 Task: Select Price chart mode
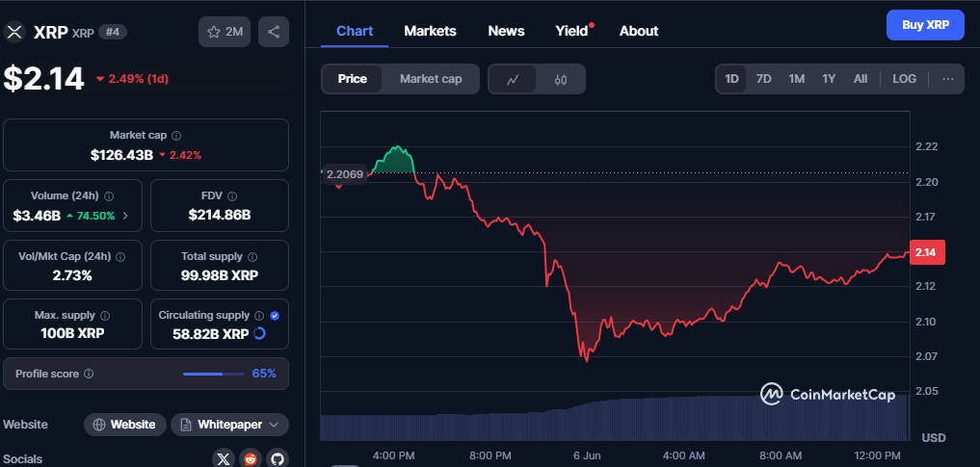[353, 79]
